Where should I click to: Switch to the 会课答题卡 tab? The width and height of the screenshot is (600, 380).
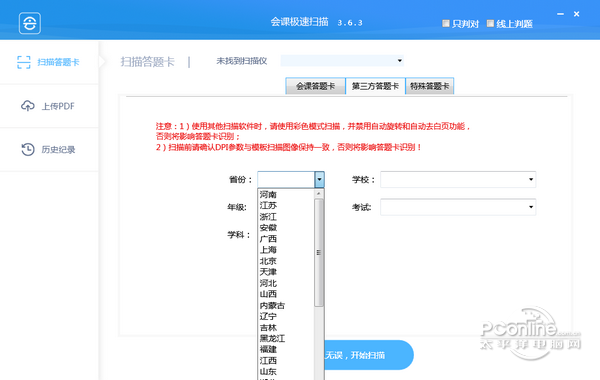click(315, 86)
